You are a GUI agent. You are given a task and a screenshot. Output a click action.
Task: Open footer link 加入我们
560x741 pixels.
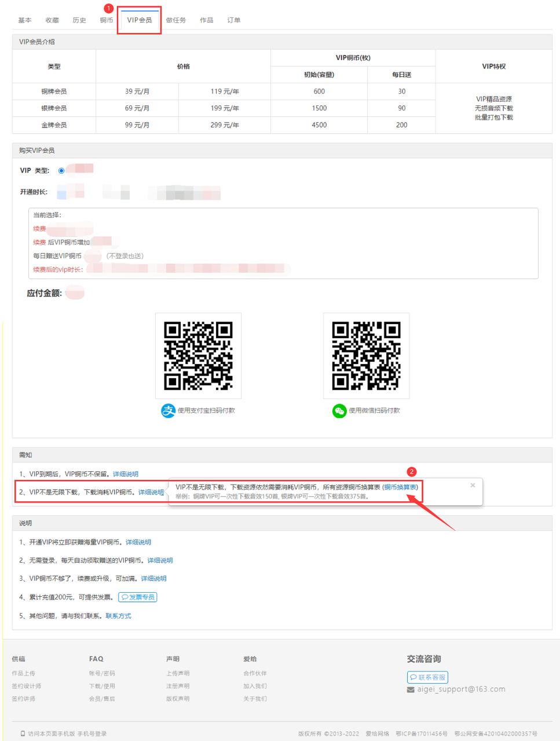click(x=255, y=686)
